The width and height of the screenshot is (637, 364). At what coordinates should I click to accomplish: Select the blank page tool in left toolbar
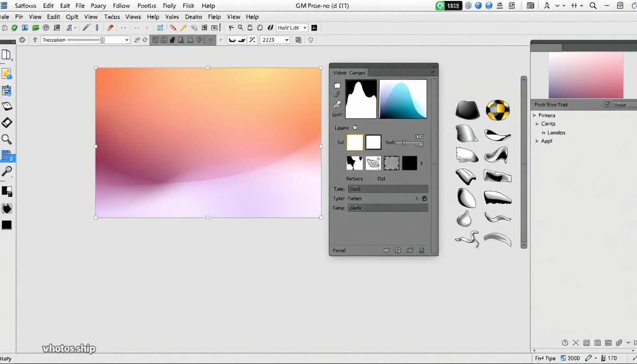(6, 55)
